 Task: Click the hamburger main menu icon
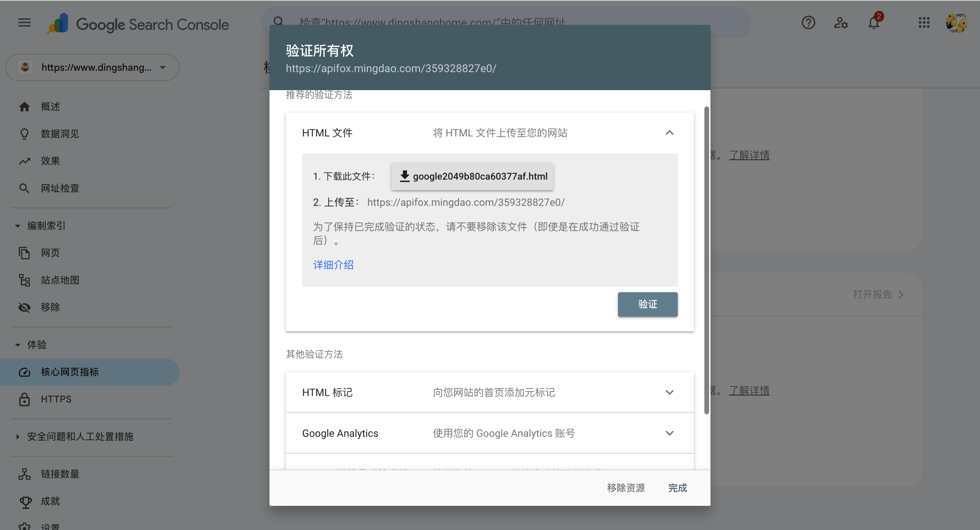tap(24, 23)
